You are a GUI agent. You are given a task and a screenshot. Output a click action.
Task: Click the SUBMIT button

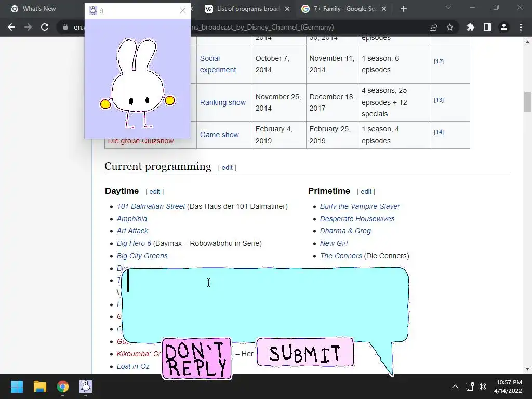point(305,353)
